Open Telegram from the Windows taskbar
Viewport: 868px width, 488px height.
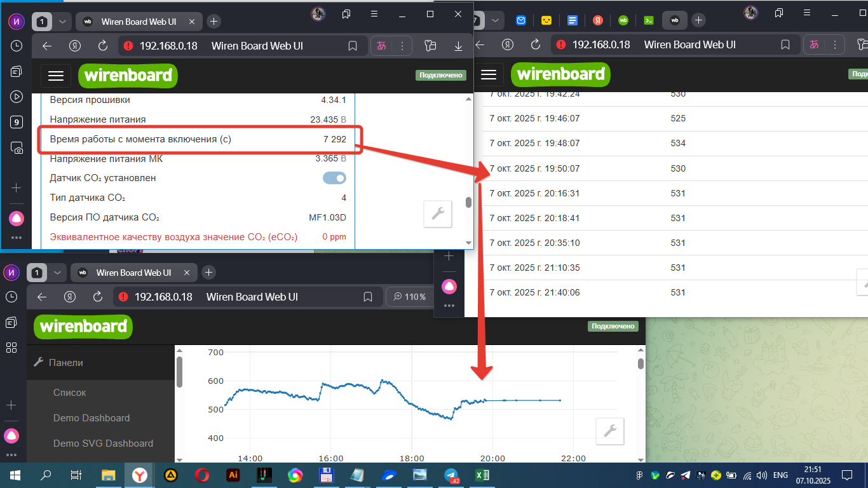[x=451, y=475]
